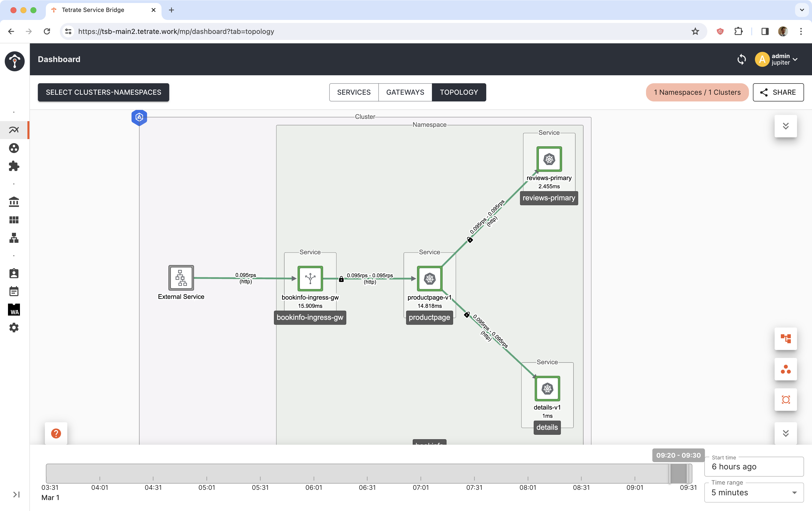Open the browser extensions puzzle icon
The width and height of the screenshot is (812, 511).
738,31
